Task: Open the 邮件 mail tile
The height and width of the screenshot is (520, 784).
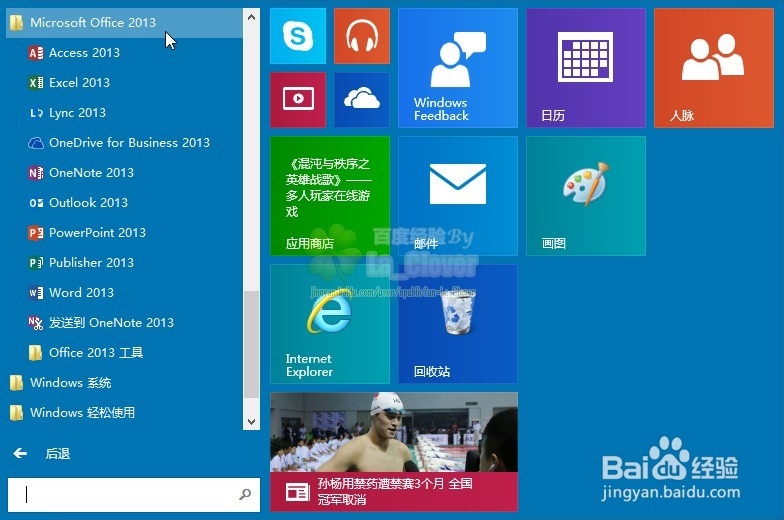Action: (x=458, y=196)
